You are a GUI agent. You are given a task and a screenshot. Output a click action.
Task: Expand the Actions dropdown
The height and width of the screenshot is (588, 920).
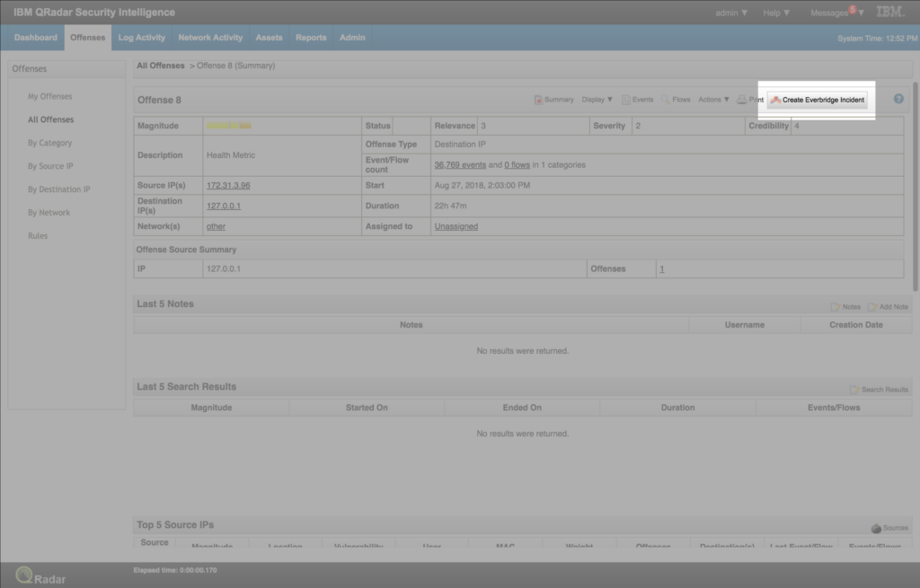point(713,100)
